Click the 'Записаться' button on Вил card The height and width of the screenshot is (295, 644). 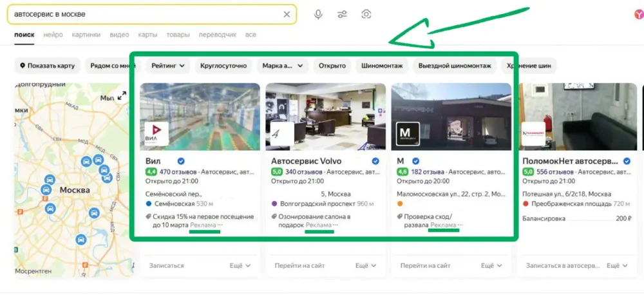(166, 266)
